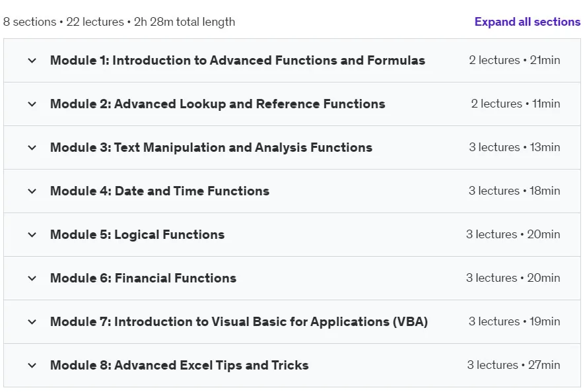The height and width of the screenshot is (392, 585).
Task: Expand Module 6 with its chevron
Action: 32,278
